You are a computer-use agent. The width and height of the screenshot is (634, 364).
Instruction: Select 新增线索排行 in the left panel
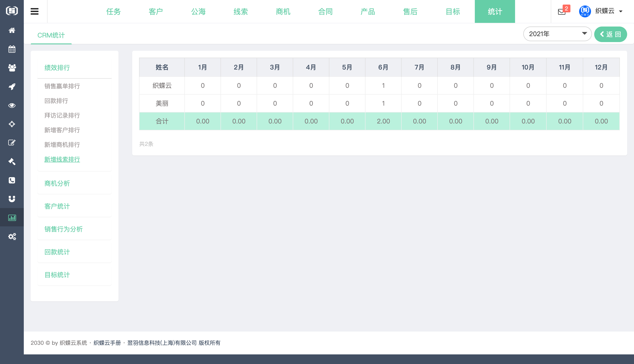tap(62, 159)
